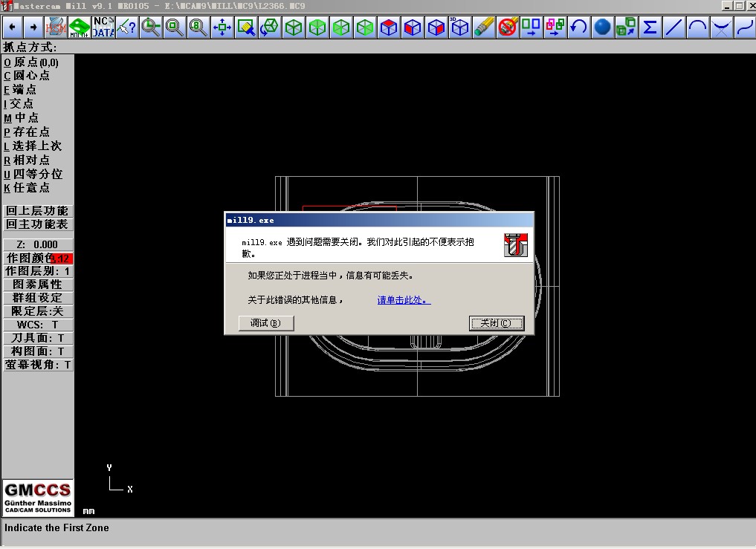The height and width of the screenshot is (549, 756).
Task: Select the diagonal line drawing tool
Action: (x=674, y=27)
